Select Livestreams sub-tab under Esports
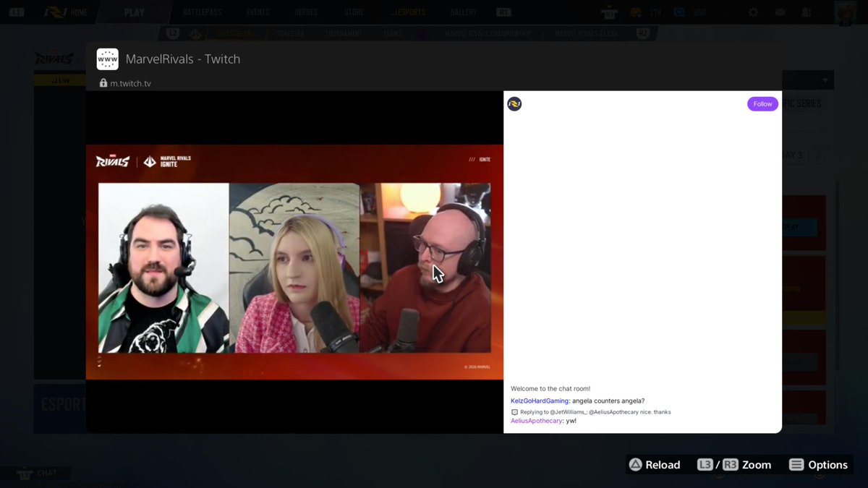This screenshot has width=868, height=488. (235, 34)
